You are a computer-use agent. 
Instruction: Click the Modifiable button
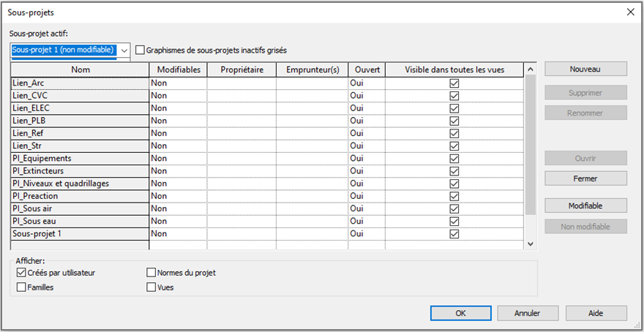coord(585,205)
